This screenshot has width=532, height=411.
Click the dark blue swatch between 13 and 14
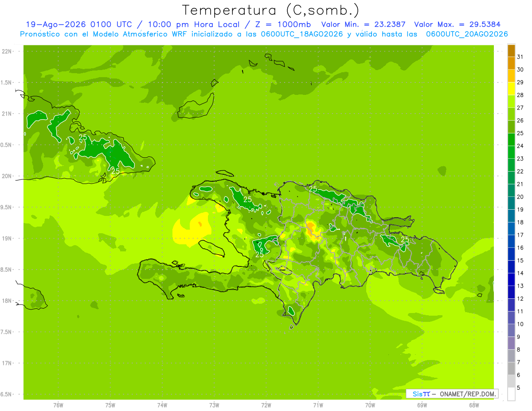[511, 279]
